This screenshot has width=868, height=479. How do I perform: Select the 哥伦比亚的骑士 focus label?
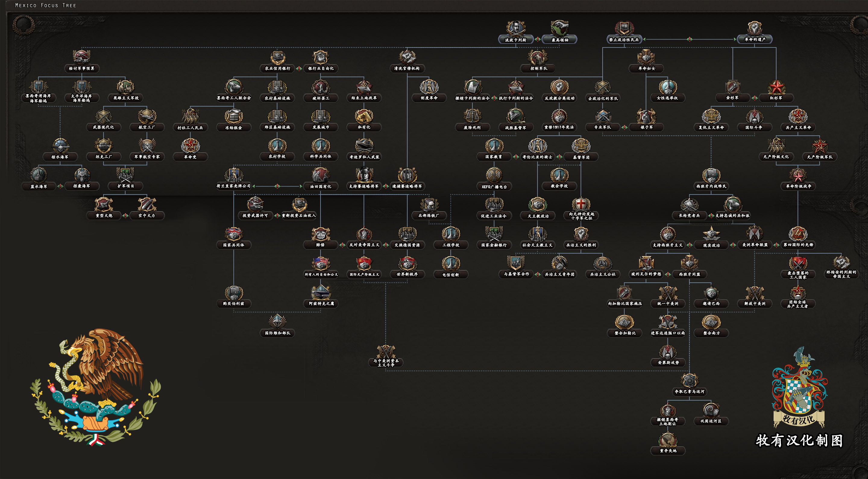[x=538, y=157]
